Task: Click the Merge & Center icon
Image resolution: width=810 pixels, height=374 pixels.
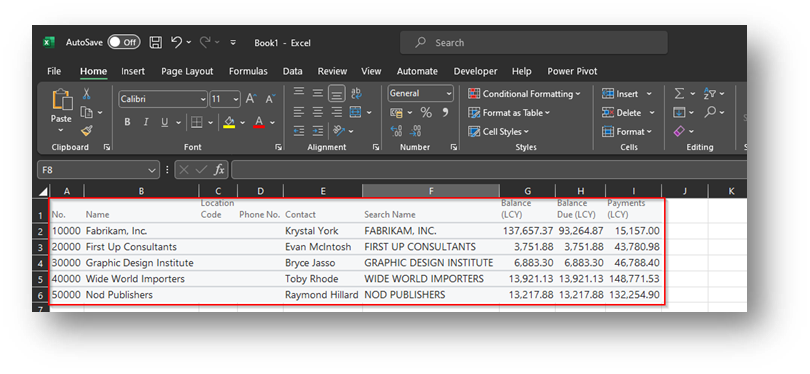Action: pyautogui.click(x=355, y=112)
